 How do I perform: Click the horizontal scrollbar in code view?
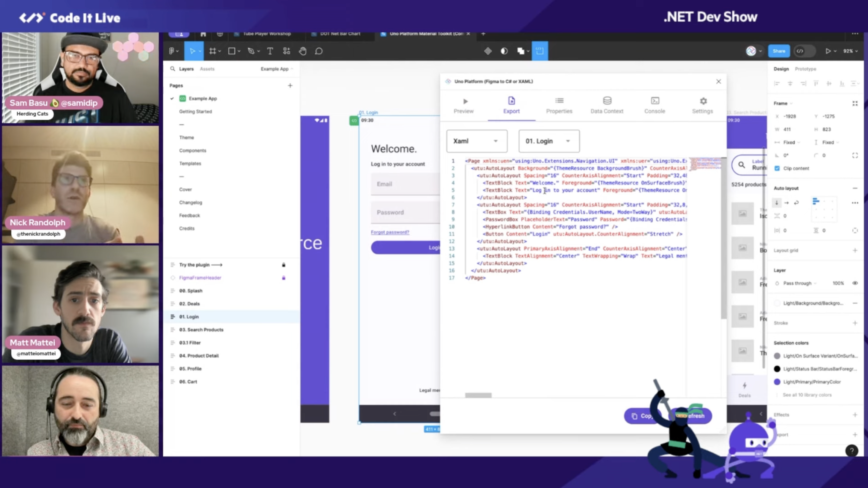[478, 395]
